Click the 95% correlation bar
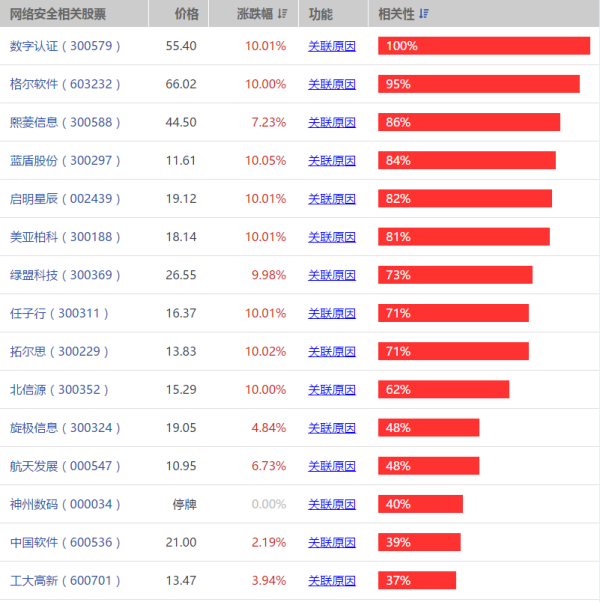The height and width of the screenshot is (602, 600). [479, 84]
